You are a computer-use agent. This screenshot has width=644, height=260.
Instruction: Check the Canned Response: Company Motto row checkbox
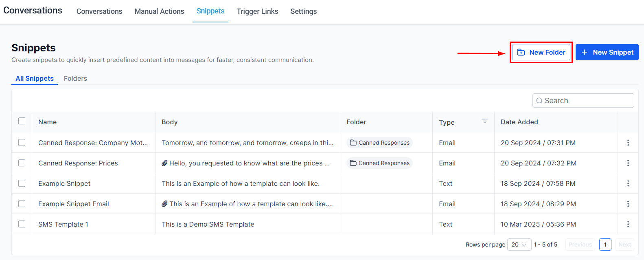tap(22, 143)
